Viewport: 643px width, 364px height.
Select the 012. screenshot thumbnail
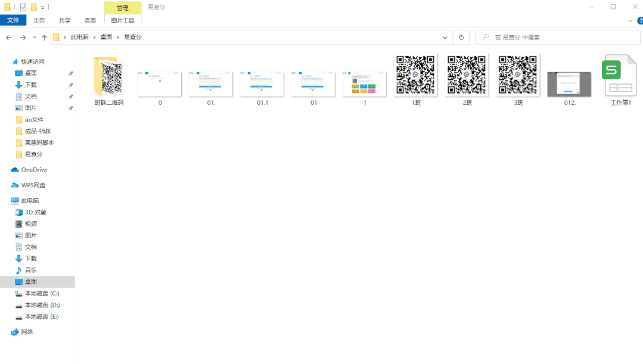570,88
